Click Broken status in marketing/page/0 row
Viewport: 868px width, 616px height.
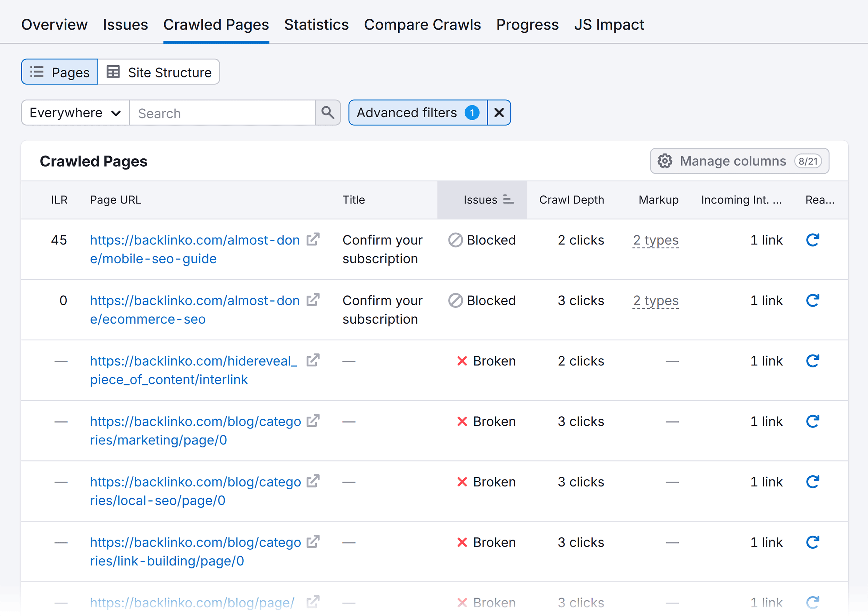486,422
